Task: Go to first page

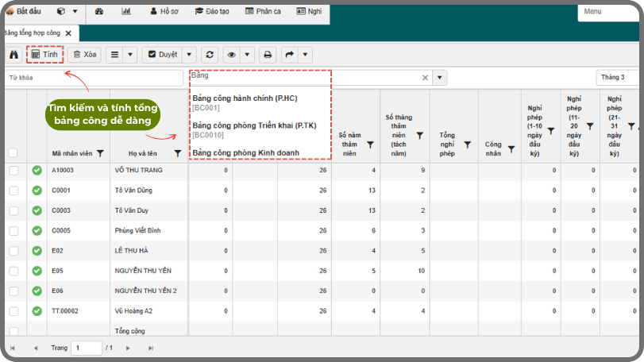Action: coord(13,348)
